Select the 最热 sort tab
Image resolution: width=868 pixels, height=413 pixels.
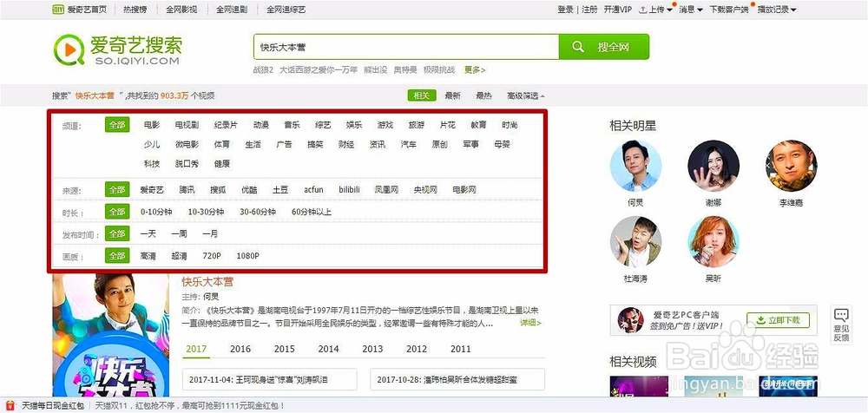(483, 95)
